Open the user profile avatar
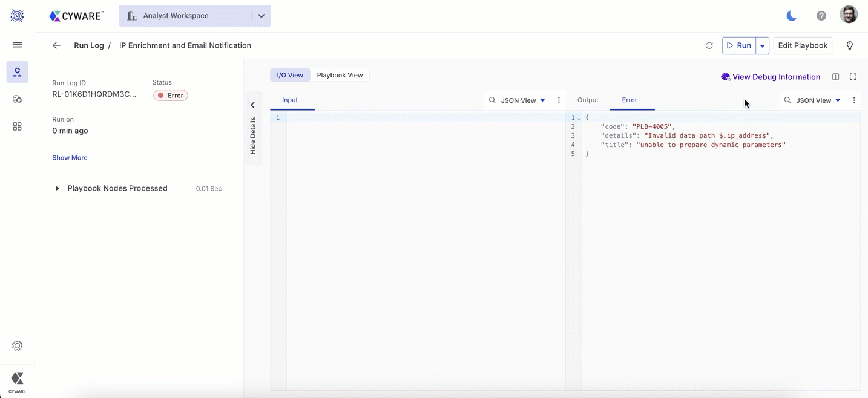 click(x=849, y=15)
